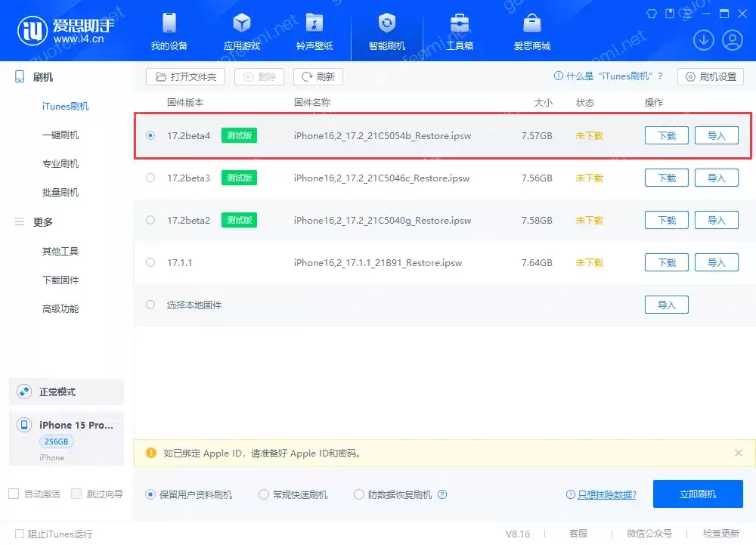Dismiss the Apple ID warning banner

click(739, 453)
